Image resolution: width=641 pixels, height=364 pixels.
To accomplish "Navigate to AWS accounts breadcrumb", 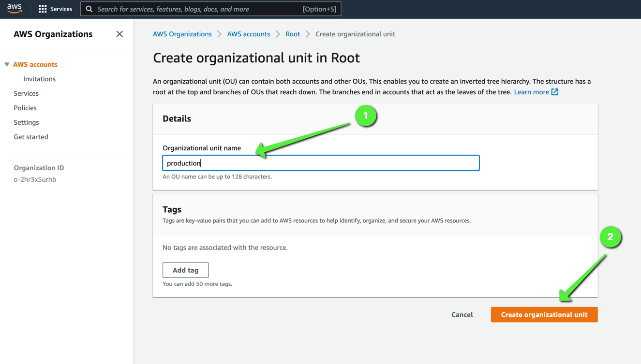I will click(x=249, y=34).
